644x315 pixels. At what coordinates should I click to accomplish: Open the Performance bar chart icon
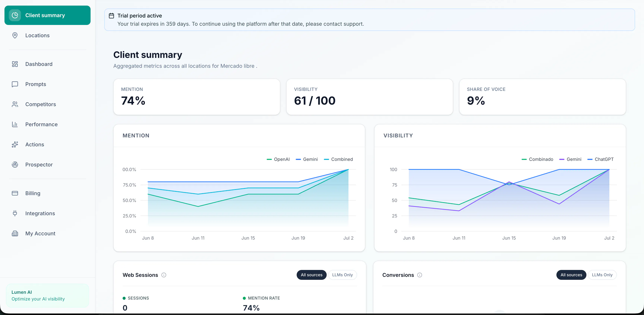click(15, 124)
